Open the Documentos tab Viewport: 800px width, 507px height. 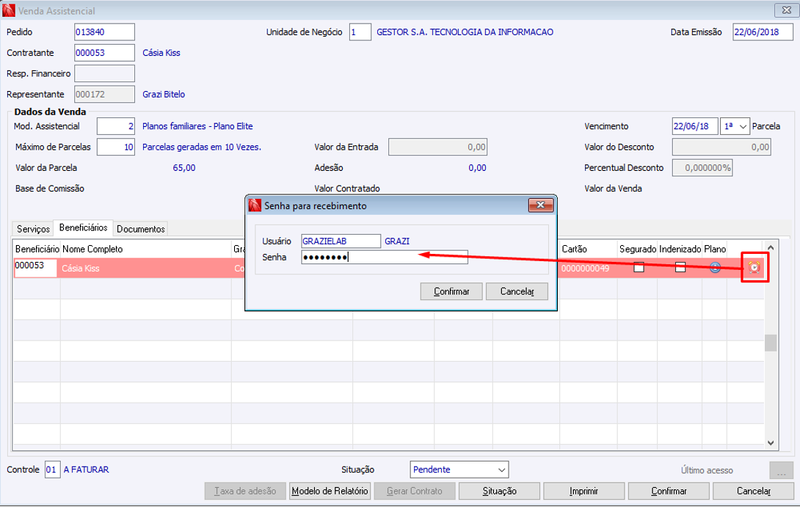140,229
